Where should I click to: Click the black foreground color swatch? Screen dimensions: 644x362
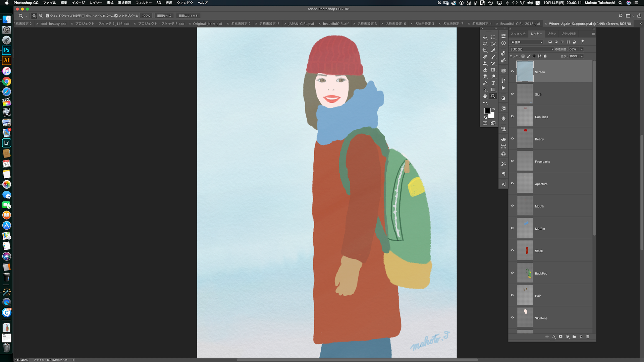(487, 111)
